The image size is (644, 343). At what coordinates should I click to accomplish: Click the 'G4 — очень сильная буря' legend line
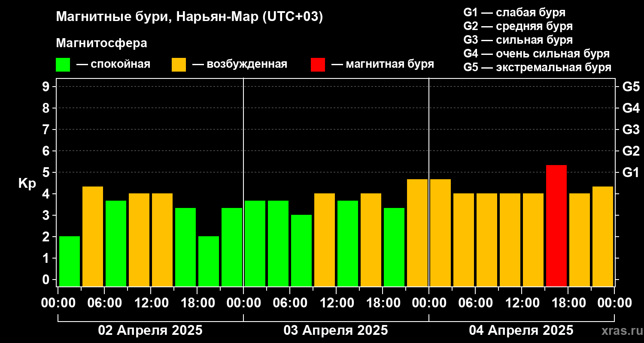[x=536, y=54]
